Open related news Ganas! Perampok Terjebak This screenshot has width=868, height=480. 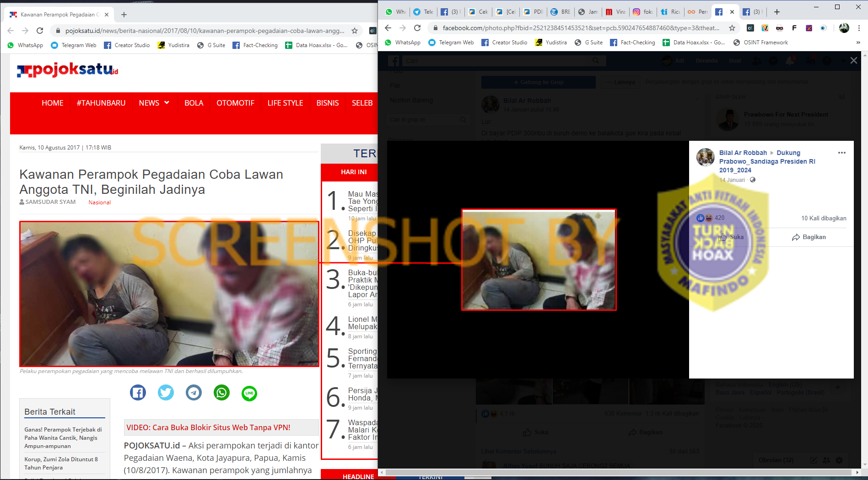click(x=63, y=437)
